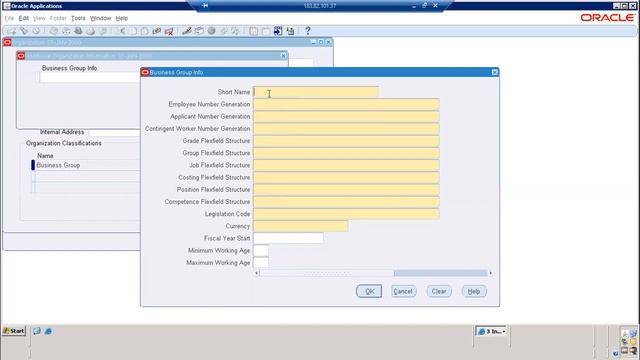Click the Windows Start button
640x360 pixels.
[14, 331]
